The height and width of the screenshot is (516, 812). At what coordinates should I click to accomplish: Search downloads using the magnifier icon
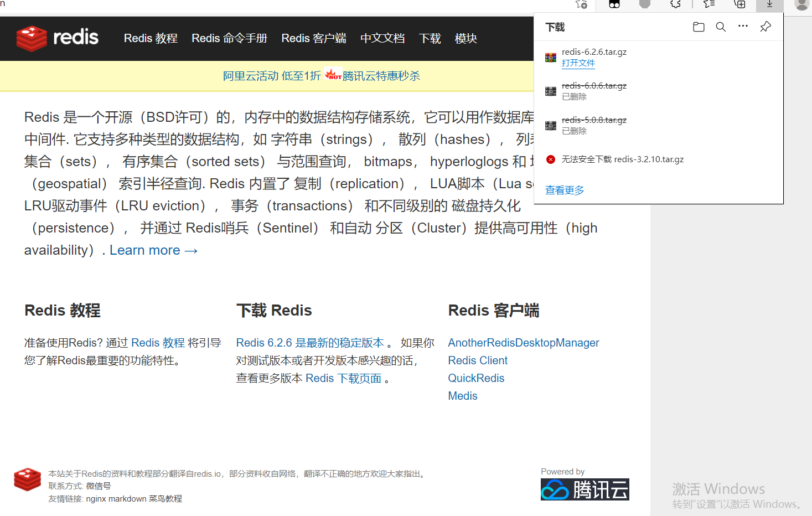point(720,26)
